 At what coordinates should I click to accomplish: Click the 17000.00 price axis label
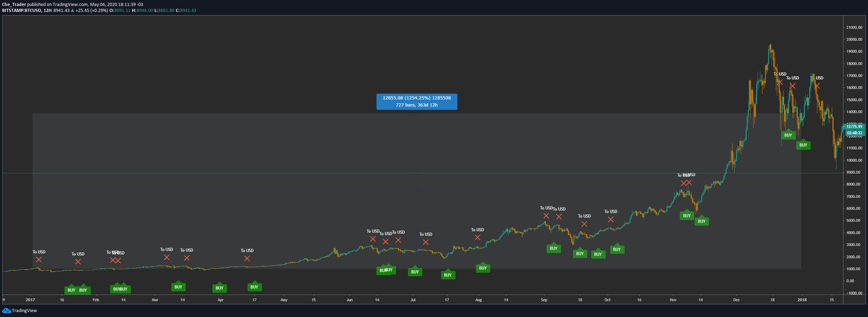[854, 76]
